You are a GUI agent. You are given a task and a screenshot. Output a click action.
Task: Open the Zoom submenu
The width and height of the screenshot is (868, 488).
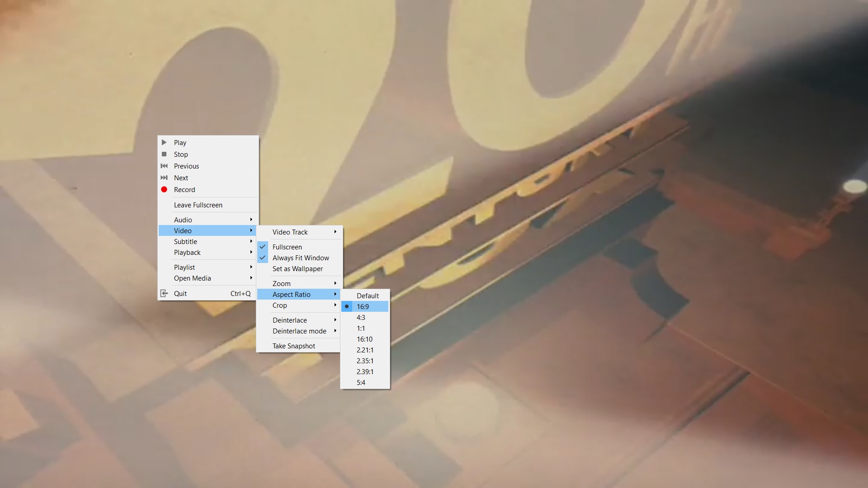click(x=298, y=283)
